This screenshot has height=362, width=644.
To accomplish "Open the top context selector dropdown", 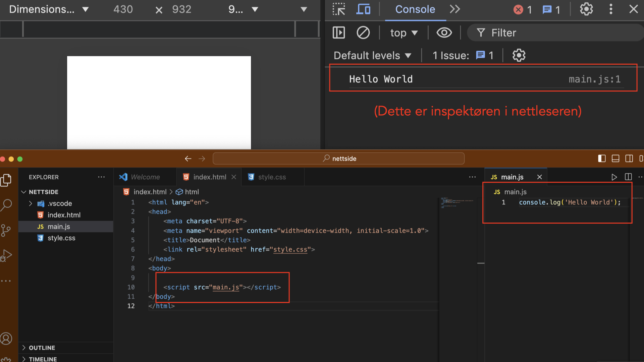I will [404, 33].
